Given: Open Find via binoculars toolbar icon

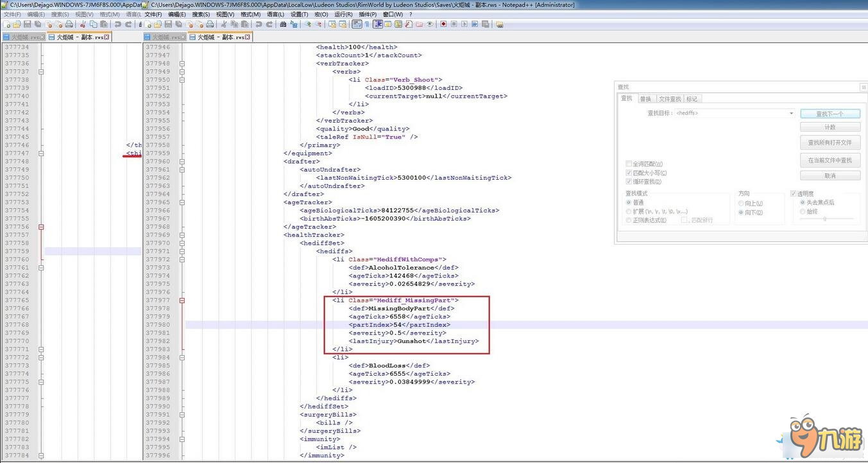Looking at the screenshot, I should (x=283, y=24).
